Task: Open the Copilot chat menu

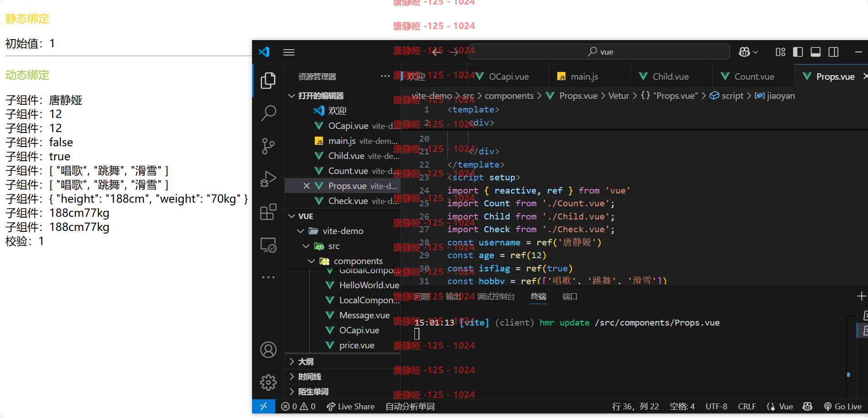Action: coord(748,52)
